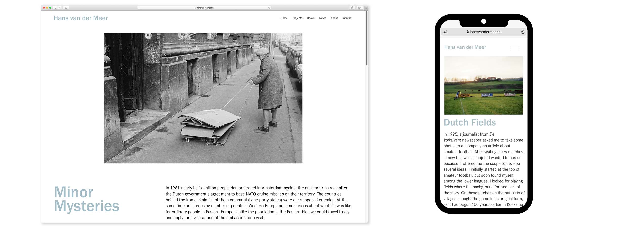Tap the lock icon in mobile address bar
Image resolution: width=644 pixels, height=228 pixels.
(467, 32)
